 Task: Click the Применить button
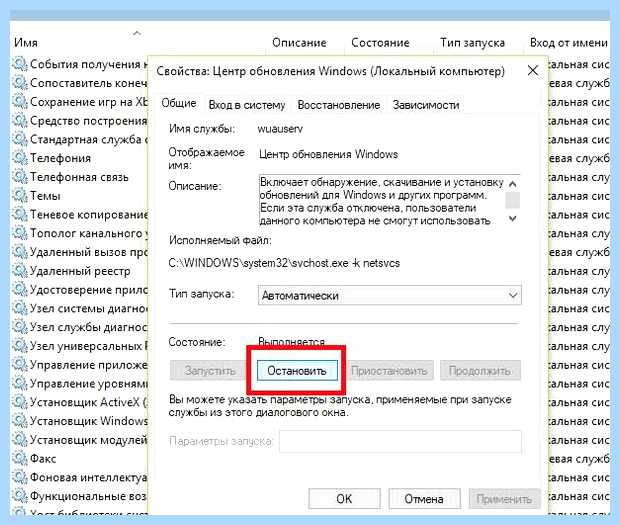[x=504, y=499]
